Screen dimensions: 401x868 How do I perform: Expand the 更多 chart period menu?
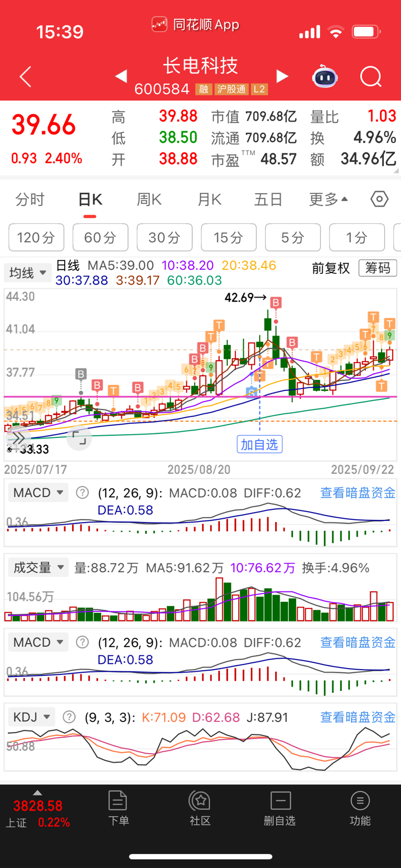pos(328,199)
